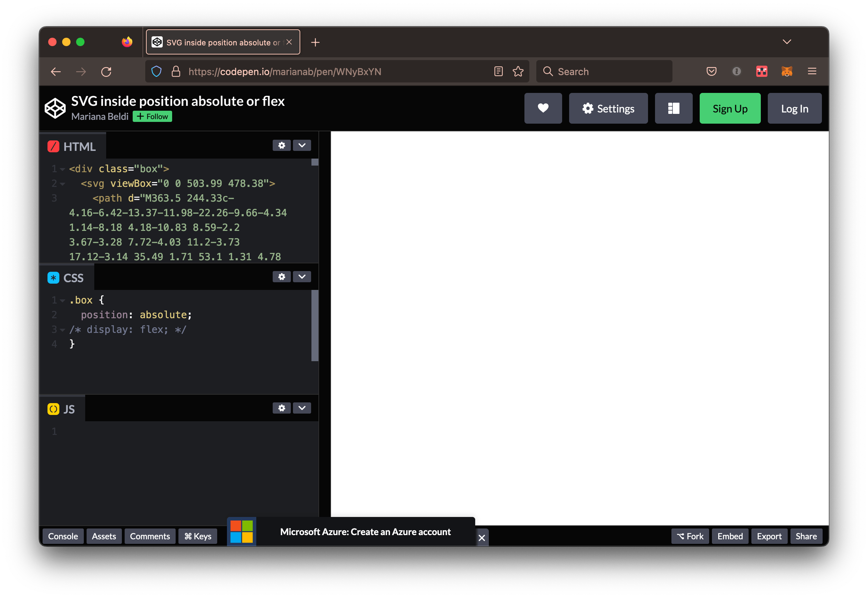
Task: Click pen title 'SVG inside position absolute or flex'
Action: coord(178,101)
